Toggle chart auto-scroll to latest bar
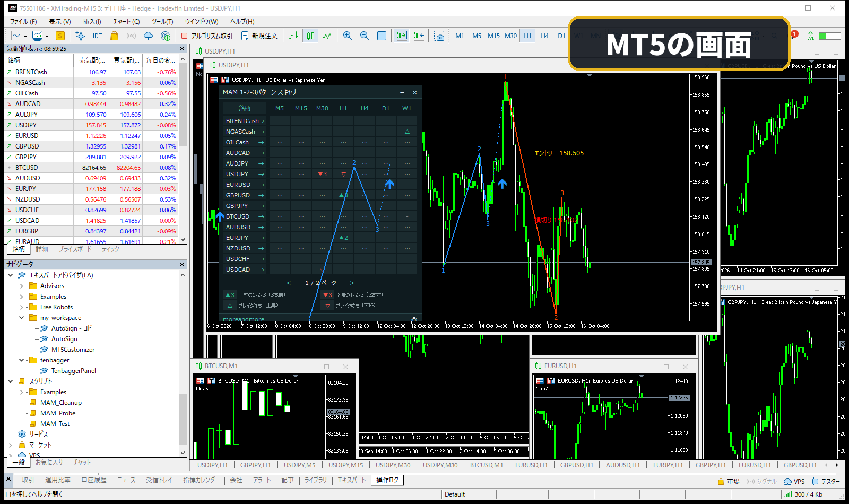 point(401,36)
